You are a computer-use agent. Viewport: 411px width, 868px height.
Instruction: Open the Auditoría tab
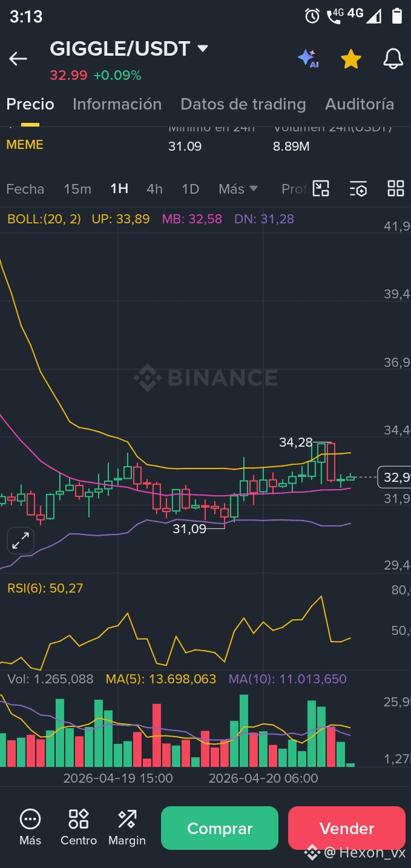(x=360, y=104)
